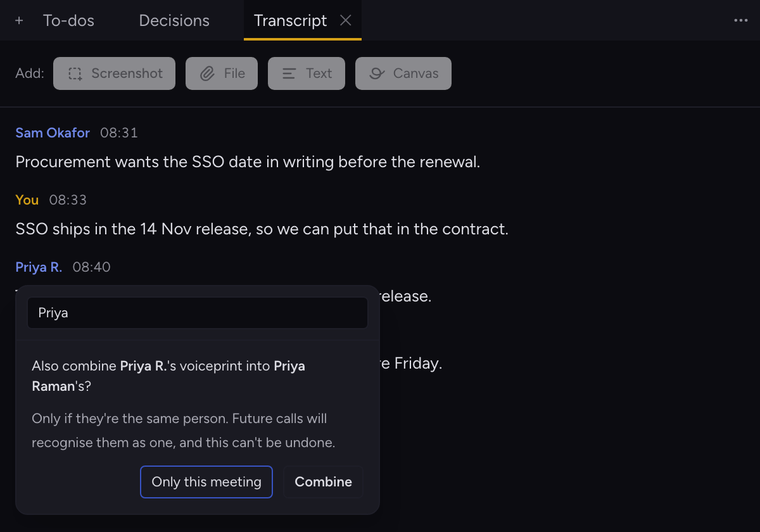This screenshot has width=760, height=532.
Task: Click the paperclip icon
Action: (x=207, y=73)
